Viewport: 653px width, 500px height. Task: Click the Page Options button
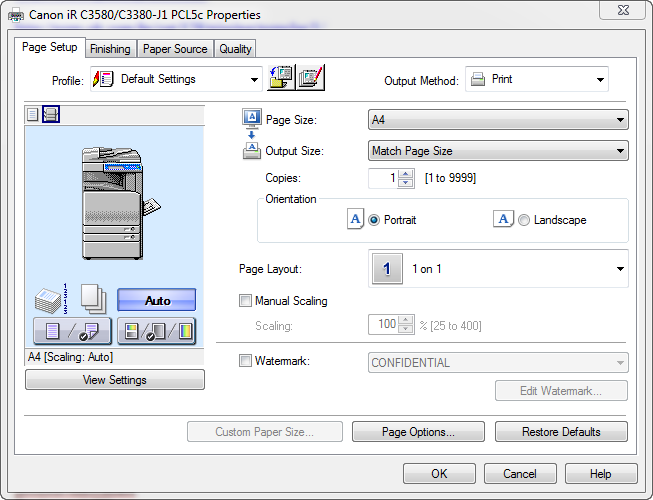pyautogui.click(x=418, y=432)
